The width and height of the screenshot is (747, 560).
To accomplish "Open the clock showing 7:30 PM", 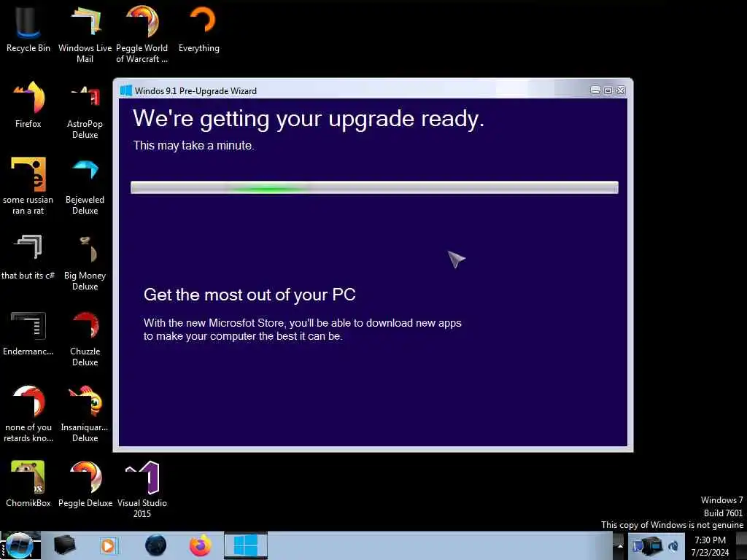I will coord(710,546).
